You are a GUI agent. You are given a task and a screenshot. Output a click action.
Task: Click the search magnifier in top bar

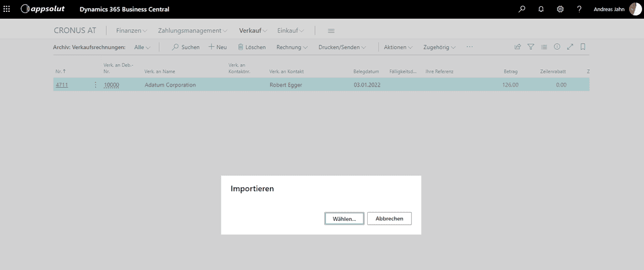pos(521,9)
